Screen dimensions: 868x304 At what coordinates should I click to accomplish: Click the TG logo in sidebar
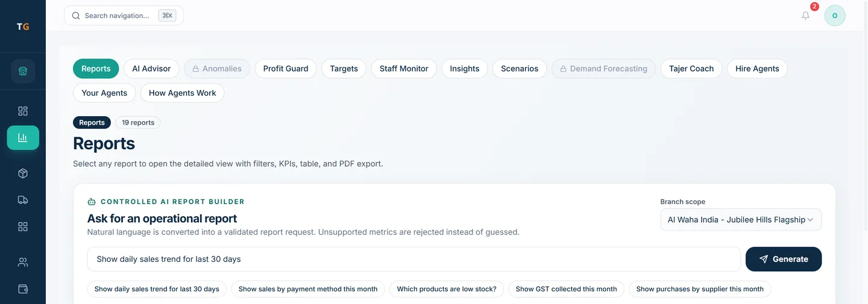pos(23,26)
